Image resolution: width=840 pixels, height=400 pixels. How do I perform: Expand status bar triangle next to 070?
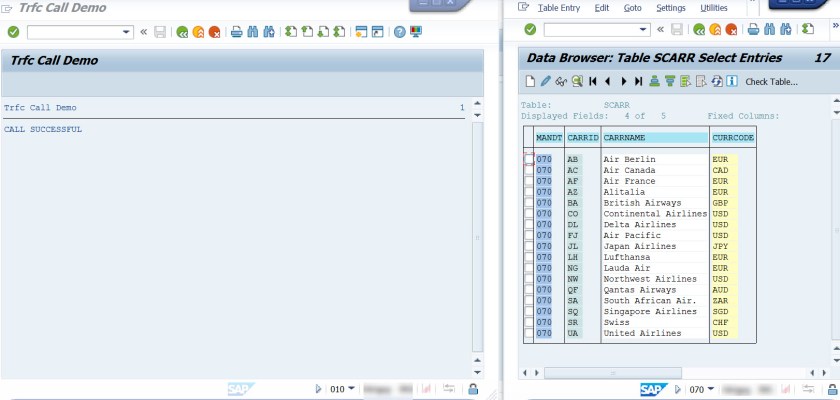pos(678,389)
